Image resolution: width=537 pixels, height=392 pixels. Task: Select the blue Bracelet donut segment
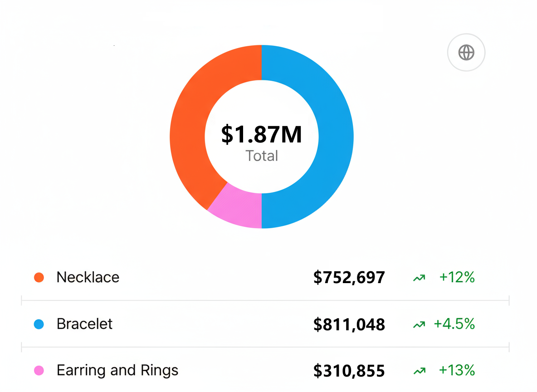click(x=335, y=136)
